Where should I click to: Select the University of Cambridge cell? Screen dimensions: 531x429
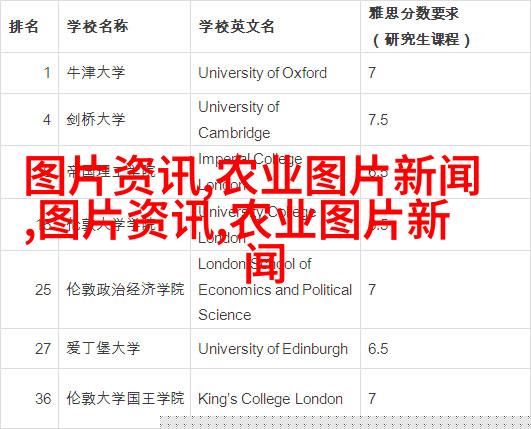pos(239,120)
